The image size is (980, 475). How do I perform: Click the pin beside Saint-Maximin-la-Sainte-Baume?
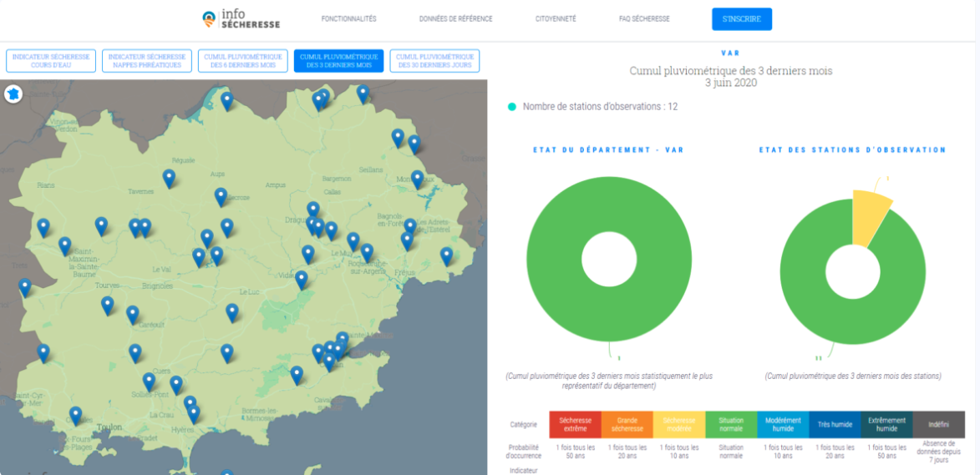(65, 246)
